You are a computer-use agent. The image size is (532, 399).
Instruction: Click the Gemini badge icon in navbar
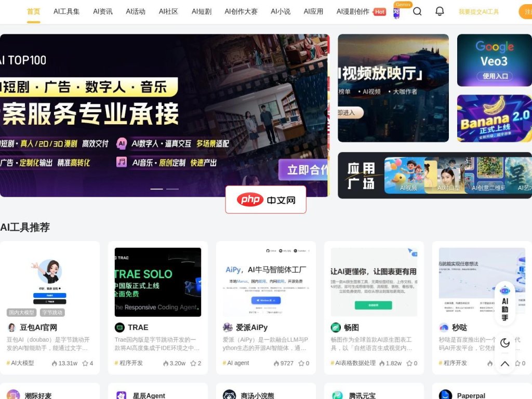(403, 5)
